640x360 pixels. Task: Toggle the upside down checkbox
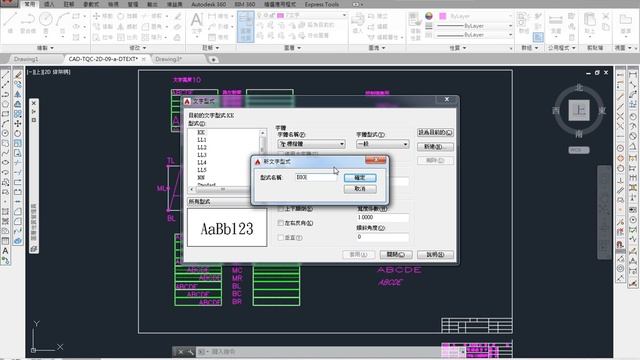pos(280,209)
